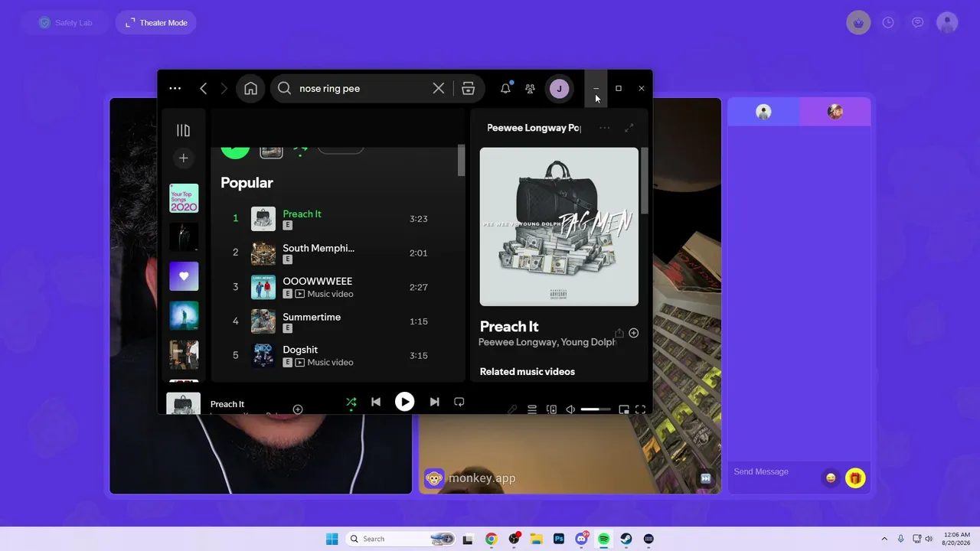Click the Bag Men album cover
Image resolution: width=980 pixels, height=551 pixels.
point(559,227)
